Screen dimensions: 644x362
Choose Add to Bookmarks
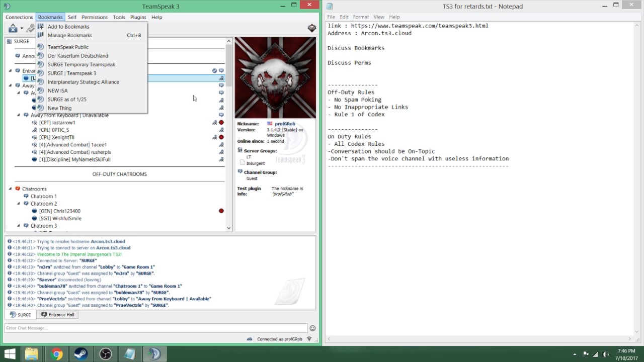(68, 27)
